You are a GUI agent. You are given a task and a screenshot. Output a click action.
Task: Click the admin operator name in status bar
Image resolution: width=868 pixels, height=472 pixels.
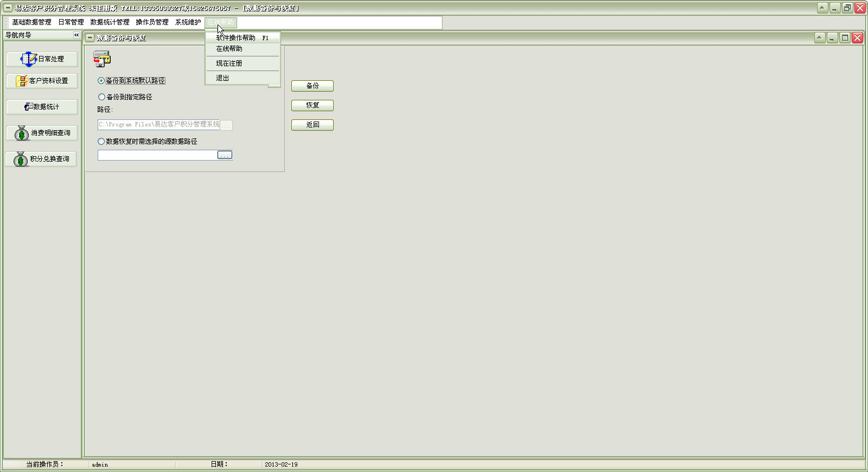tap(100, 465)
